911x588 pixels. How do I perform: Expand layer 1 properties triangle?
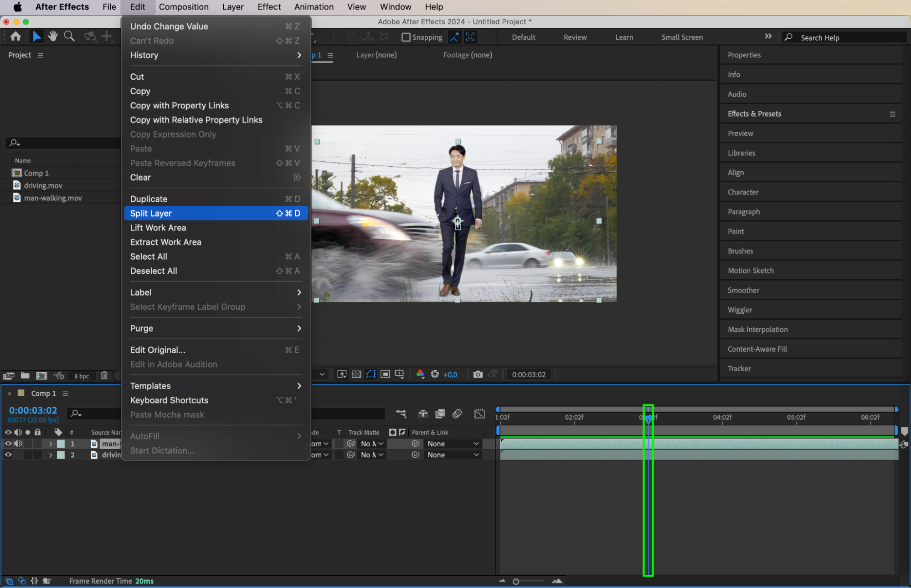tap(51, 444)
